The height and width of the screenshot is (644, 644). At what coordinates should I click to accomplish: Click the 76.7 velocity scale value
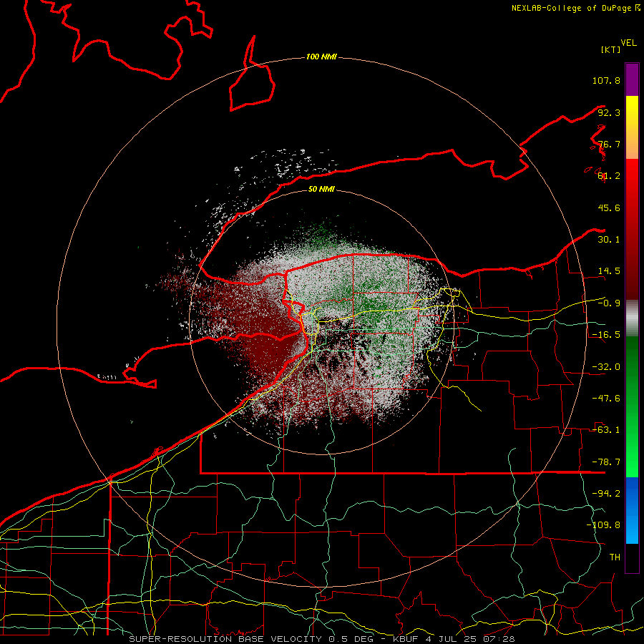click(609, 144)
